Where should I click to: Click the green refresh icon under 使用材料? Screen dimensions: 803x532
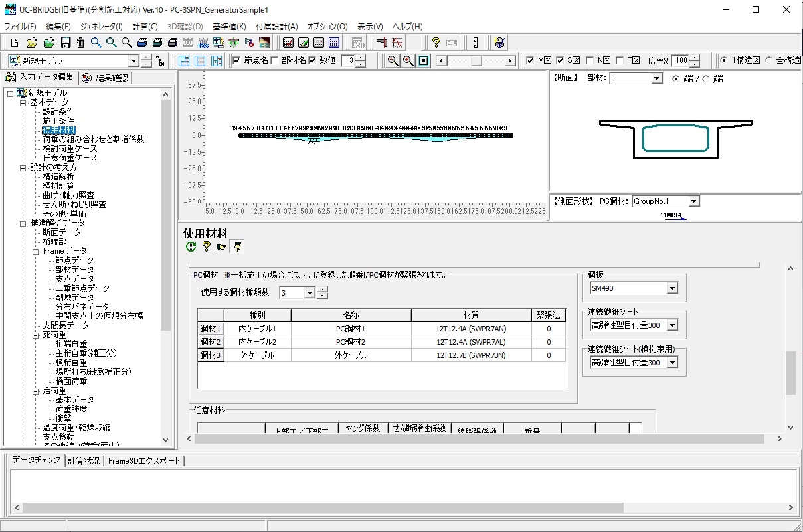pyautogui.click(x=191, y=247)
